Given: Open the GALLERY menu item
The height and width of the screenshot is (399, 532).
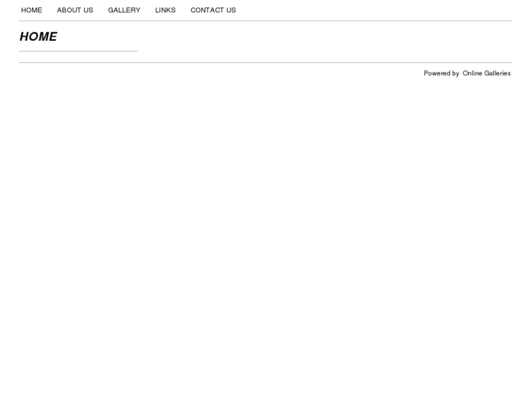Looking at the screenshot, I should pyautogui.click(x=124, y=10).
